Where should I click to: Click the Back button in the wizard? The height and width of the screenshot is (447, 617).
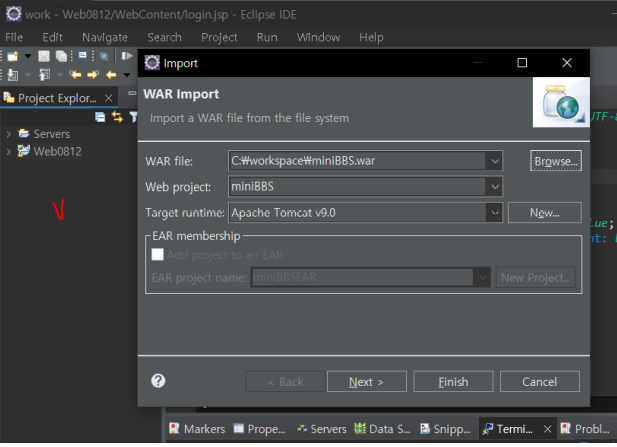286,382
